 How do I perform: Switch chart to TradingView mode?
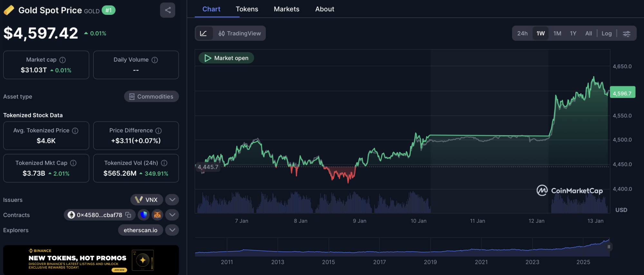tap(240, 34)
